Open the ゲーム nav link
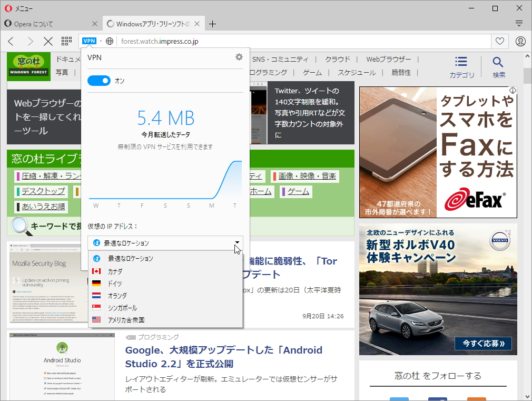 (312, 72)
